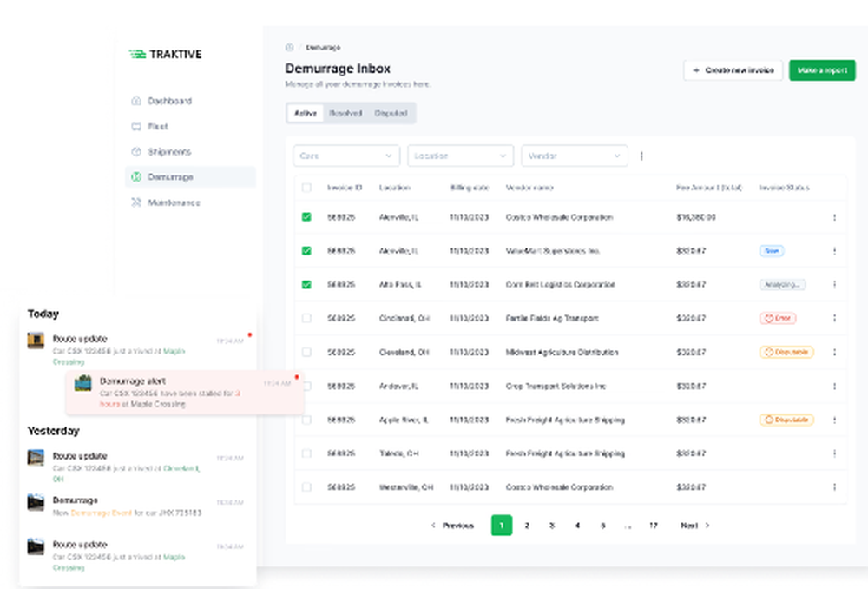Go to page 2

[527, 526]
